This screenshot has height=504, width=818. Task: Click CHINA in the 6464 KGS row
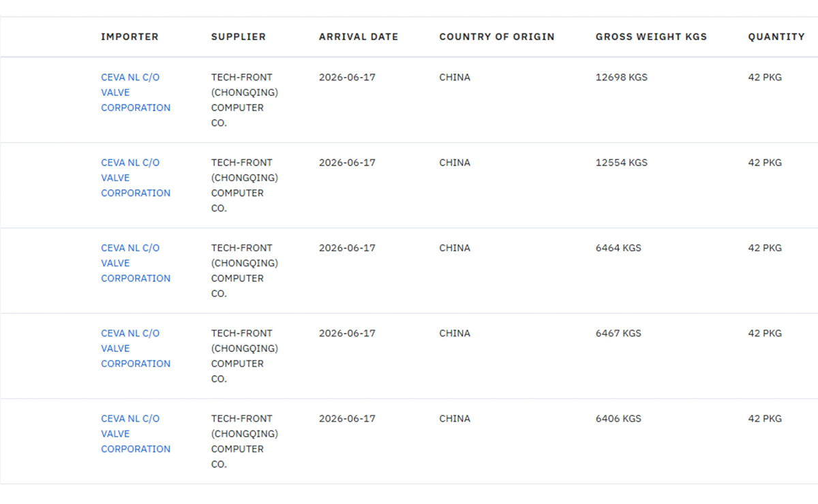[455, 248]
